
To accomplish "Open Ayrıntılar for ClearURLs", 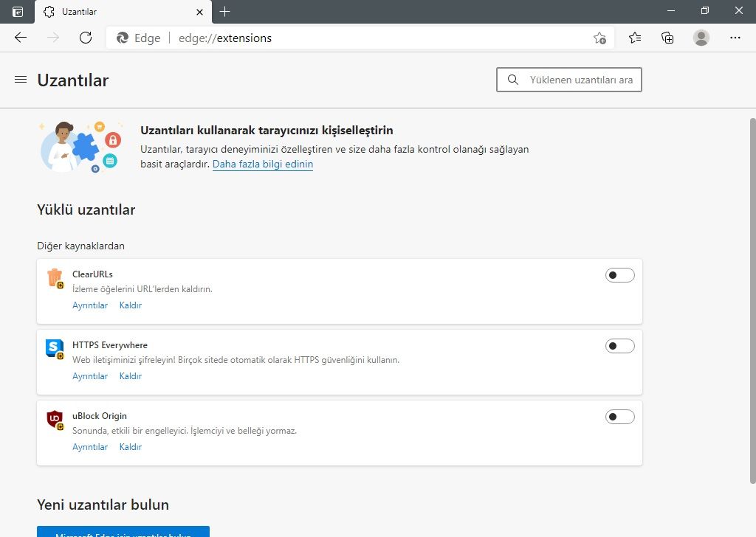I will (90, 305).
